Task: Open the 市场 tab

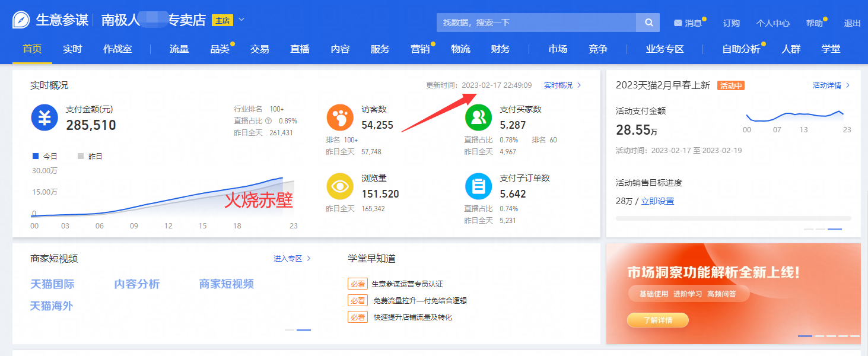Action: point(558,49)
